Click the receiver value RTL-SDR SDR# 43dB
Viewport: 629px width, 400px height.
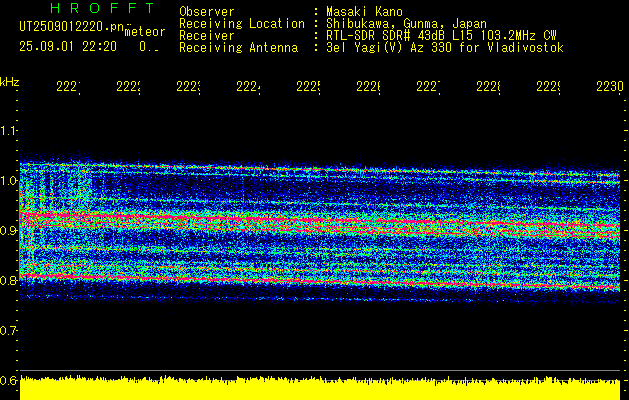[387, 36]
